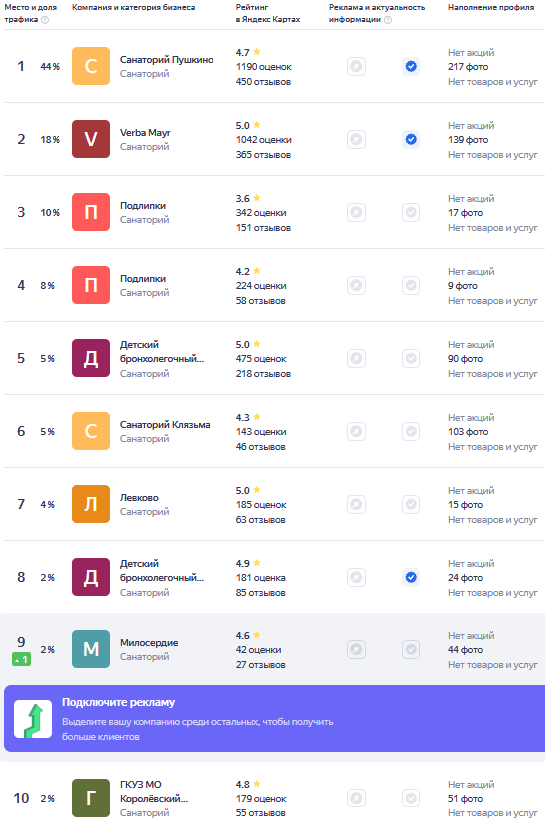This screenshot has height=825, width=545.
Task: Click the blue verified checkmark for Verba Mayr
Action: [x=411, y=139]
